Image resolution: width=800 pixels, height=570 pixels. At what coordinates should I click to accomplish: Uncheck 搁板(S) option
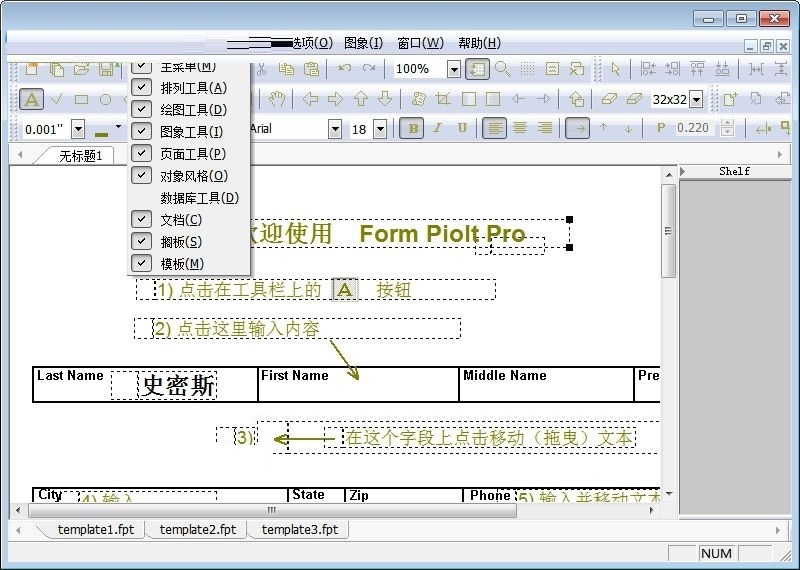click(x=189, y=242)
